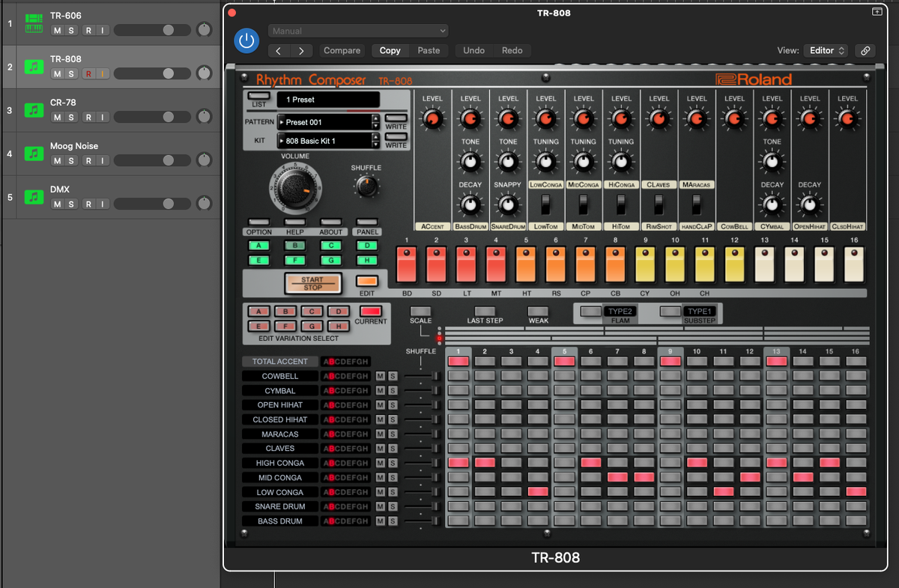
Task: Click the next preset chevron arrow
Action: (x=301, y=50)
